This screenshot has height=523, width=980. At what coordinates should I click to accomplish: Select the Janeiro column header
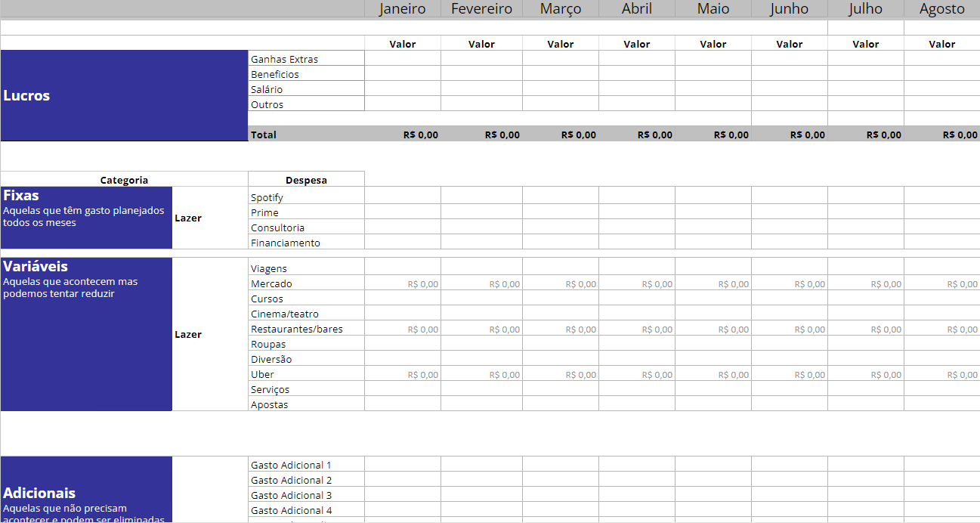coord(401,9)
